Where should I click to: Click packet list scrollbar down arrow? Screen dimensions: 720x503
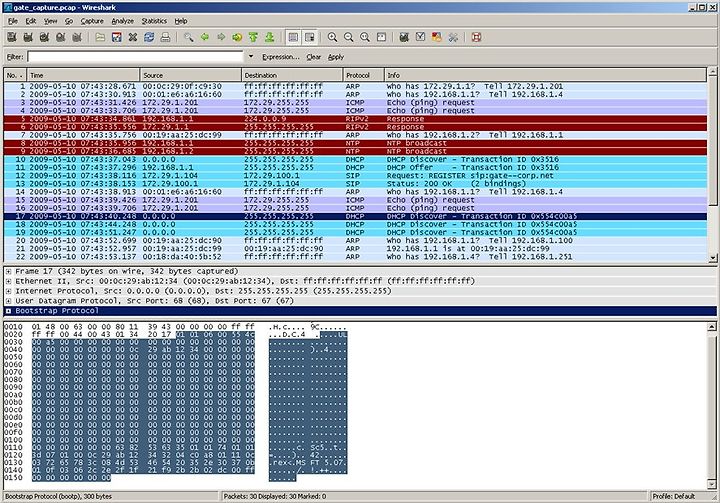tap(713, 258)
